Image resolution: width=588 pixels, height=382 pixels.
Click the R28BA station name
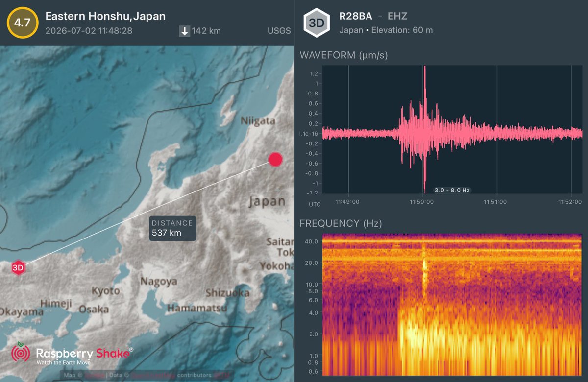(x=356, y=17)
